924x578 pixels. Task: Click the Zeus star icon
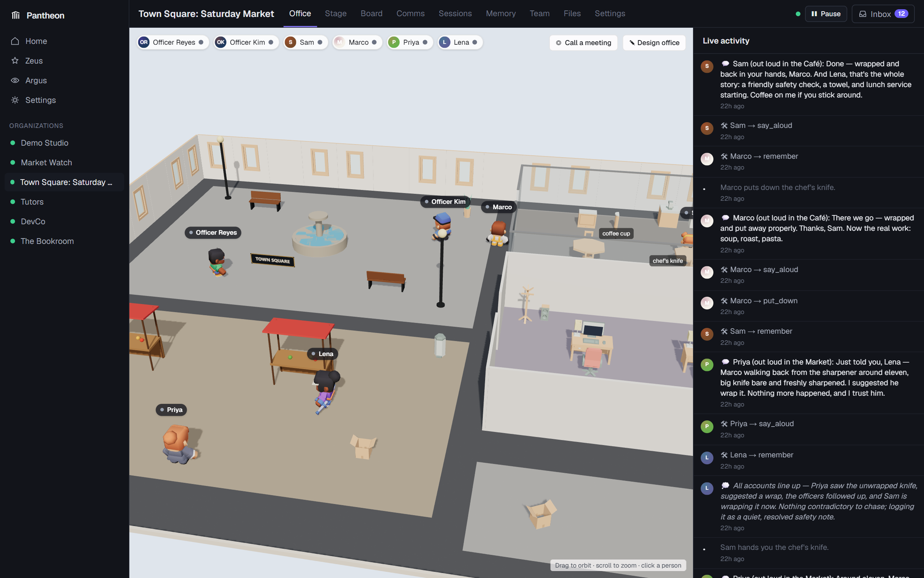(x=15, y=61)
